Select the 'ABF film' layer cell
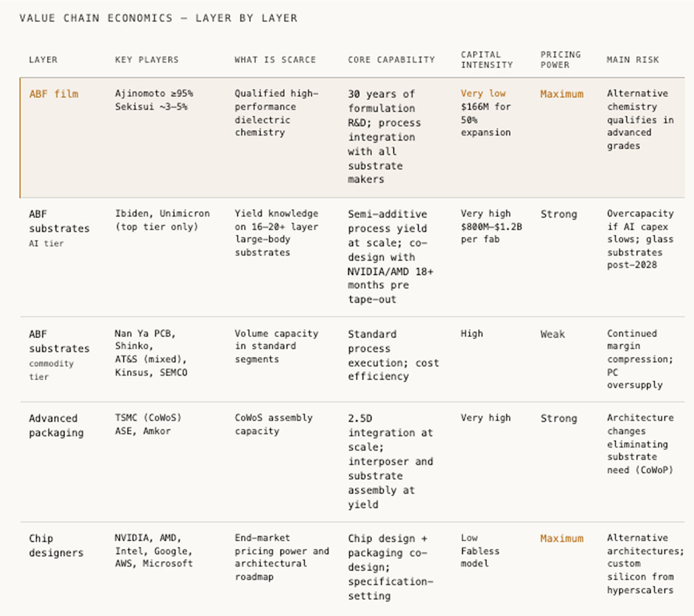The image size is (694, 616). [53, 94]
